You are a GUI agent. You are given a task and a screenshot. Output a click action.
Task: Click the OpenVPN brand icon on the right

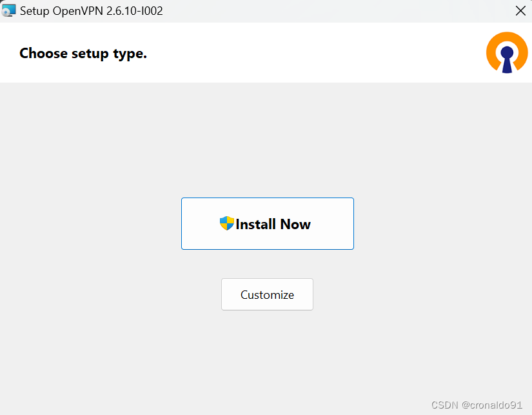click(507, 52)
